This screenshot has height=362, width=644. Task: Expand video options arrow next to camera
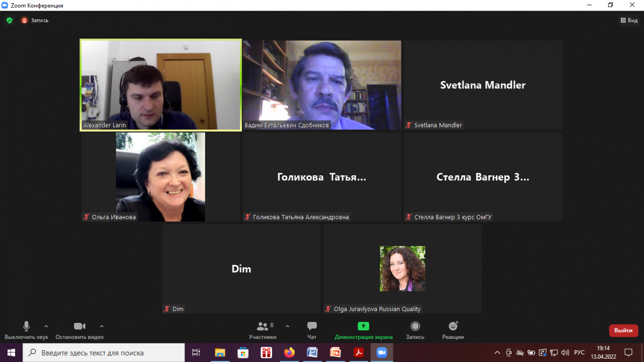pos(102,326)
